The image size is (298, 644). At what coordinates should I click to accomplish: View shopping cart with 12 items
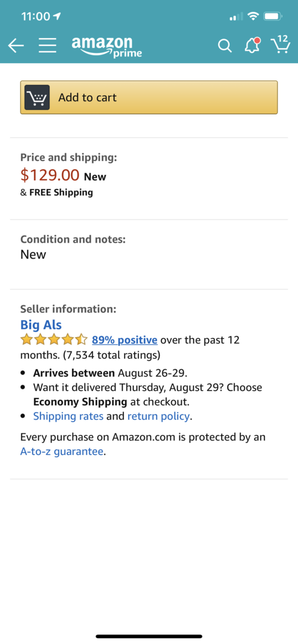point(280,44)
